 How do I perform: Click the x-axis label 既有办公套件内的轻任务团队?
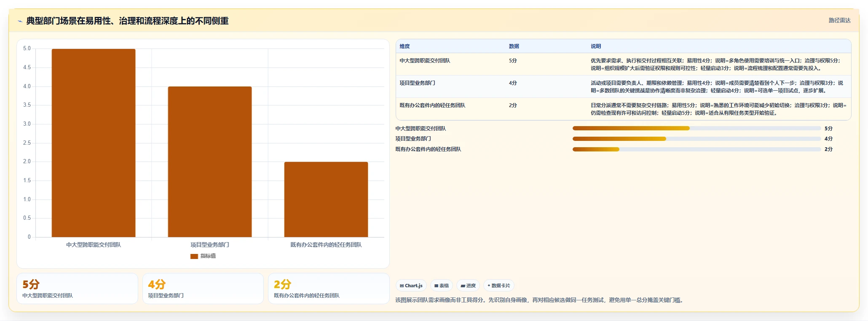click(x=326, y=245)
